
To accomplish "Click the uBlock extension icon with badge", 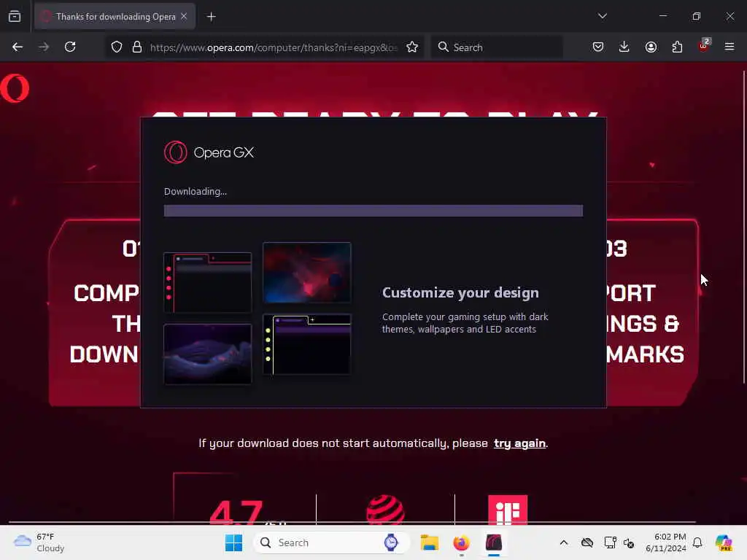I will click(704, 45).
